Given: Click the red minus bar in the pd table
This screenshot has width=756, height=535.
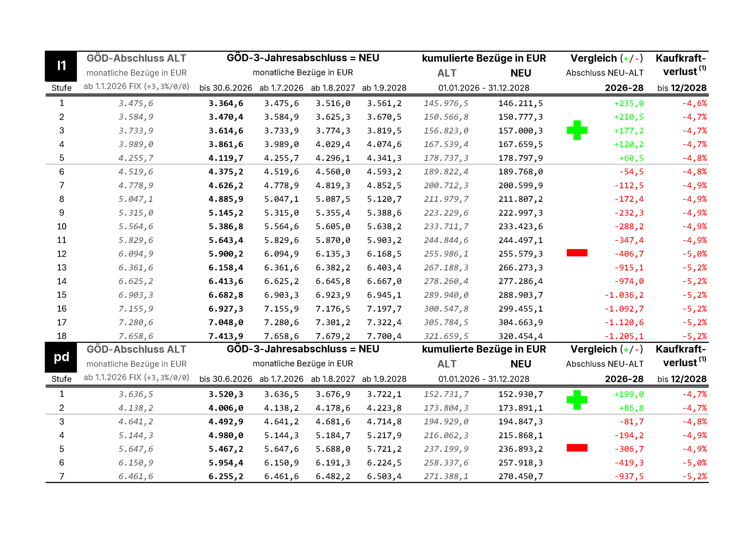Looking at the screenshot, I should [577, 448].
